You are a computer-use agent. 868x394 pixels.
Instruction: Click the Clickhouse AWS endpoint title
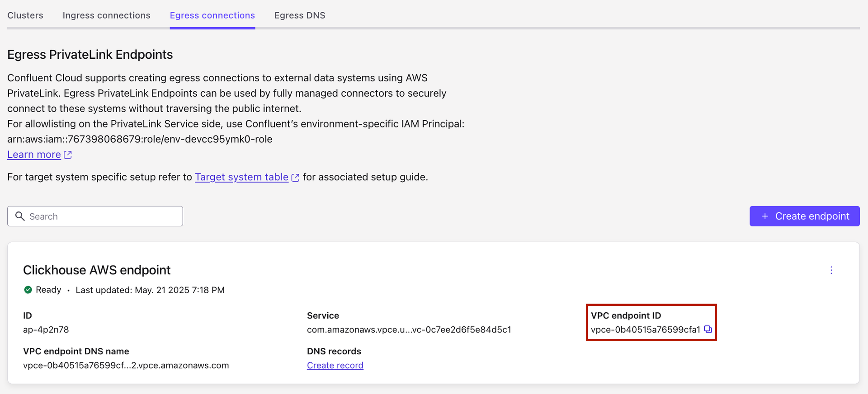tap(97, 270)
